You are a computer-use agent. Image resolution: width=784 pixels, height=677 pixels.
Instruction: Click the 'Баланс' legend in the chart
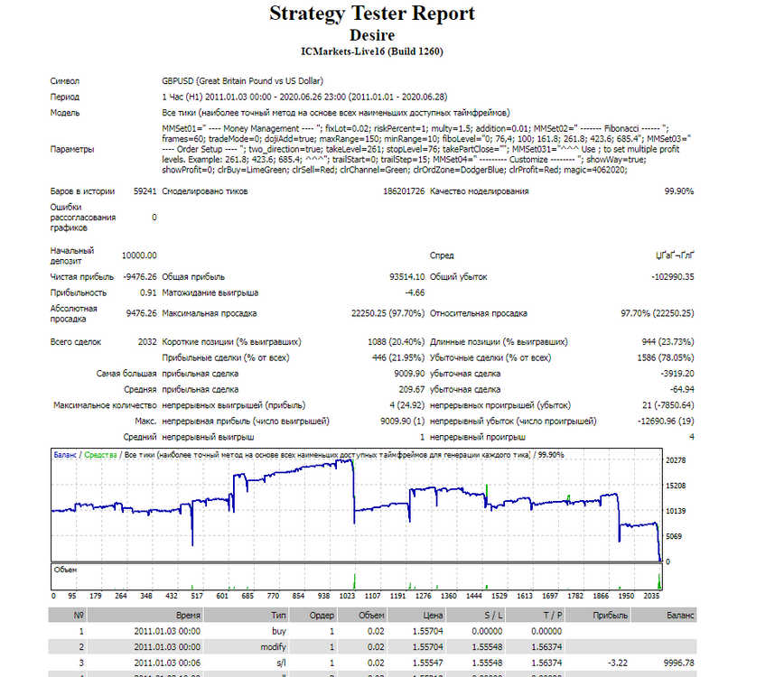click(x=65, y=455)
